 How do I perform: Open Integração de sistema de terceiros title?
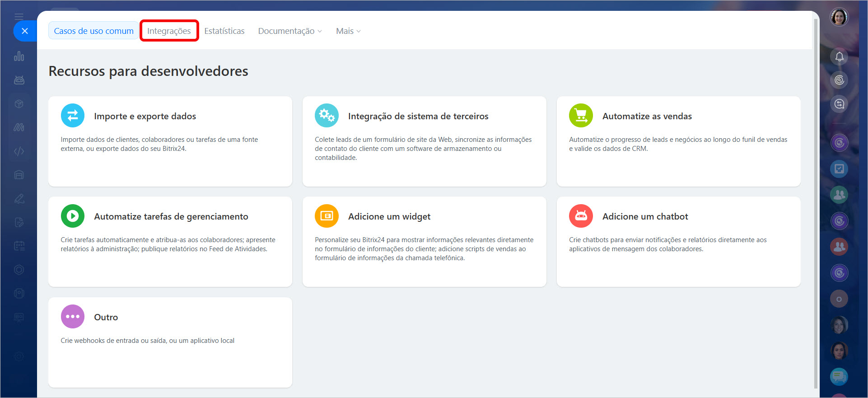[x=418, y=116]
